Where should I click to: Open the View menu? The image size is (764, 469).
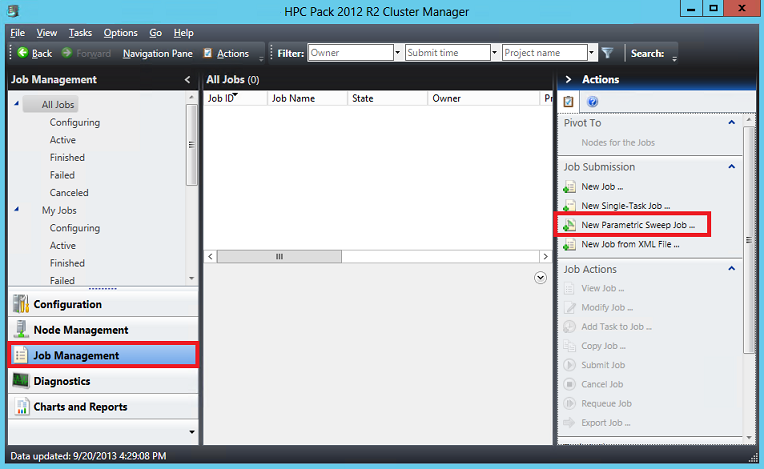pyautogui.click(x=47, y=33)
